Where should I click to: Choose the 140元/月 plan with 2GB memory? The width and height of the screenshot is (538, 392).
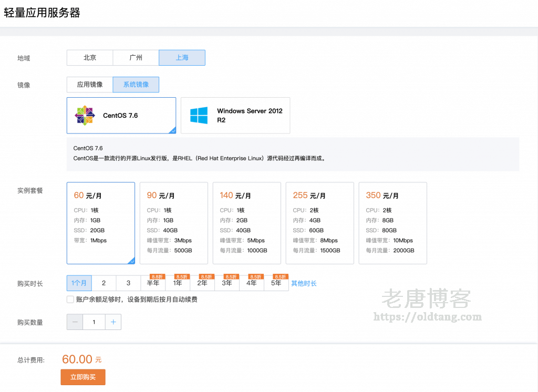(247, 223)
